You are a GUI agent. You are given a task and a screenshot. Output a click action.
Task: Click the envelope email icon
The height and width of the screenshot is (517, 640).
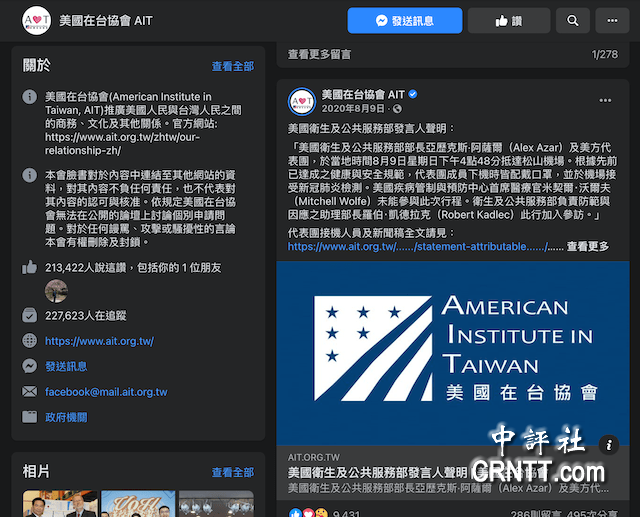coord(29,392)
